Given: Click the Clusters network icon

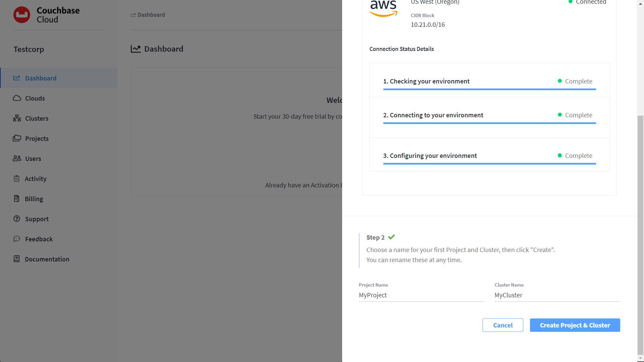Looking at the screenshot, I should 17,118.
